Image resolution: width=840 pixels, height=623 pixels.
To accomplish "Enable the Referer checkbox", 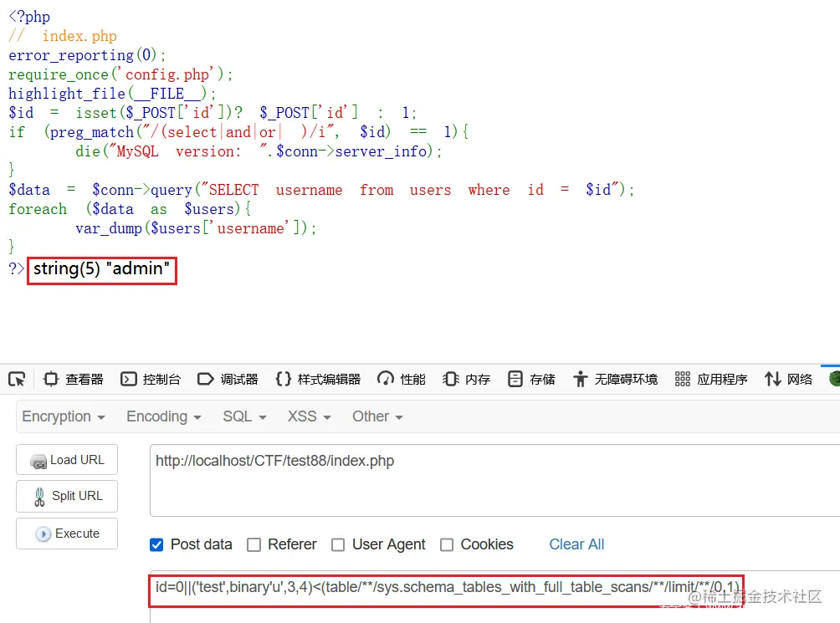I will [254, 545].
